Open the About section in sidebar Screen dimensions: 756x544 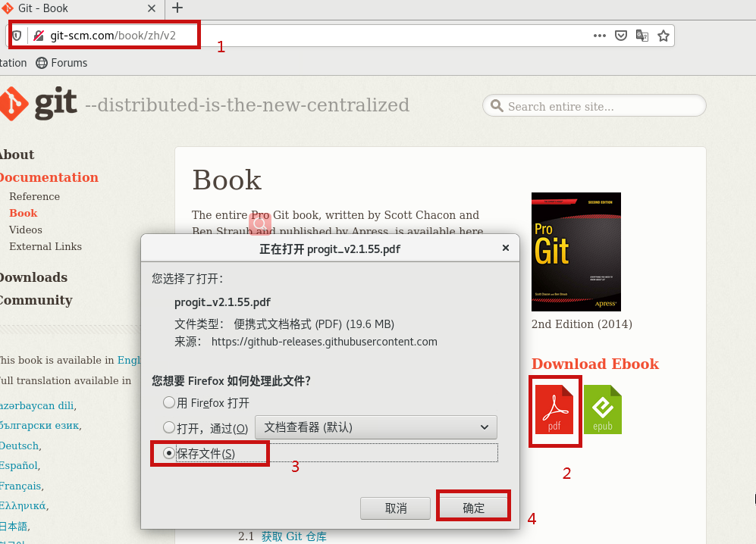pos(17,155)
